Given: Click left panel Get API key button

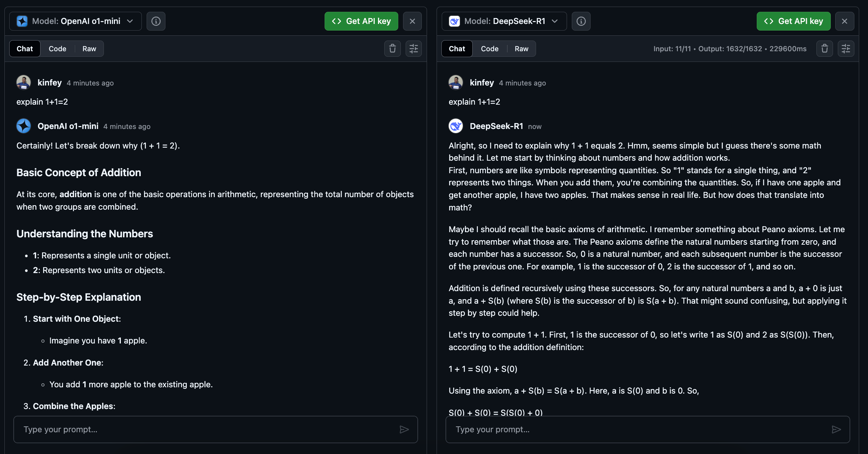Looking at the screenshot, I should 361,21.
